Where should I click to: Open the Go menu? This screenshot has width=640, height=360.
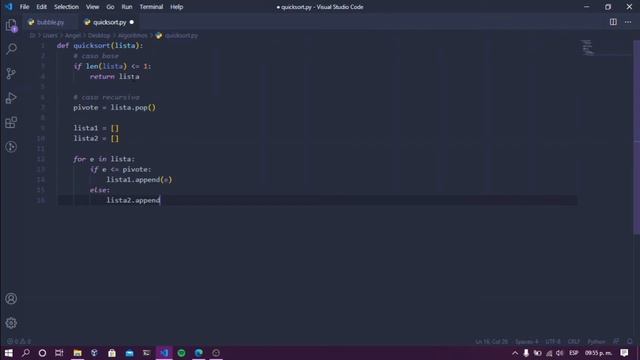tap(110, 7)
